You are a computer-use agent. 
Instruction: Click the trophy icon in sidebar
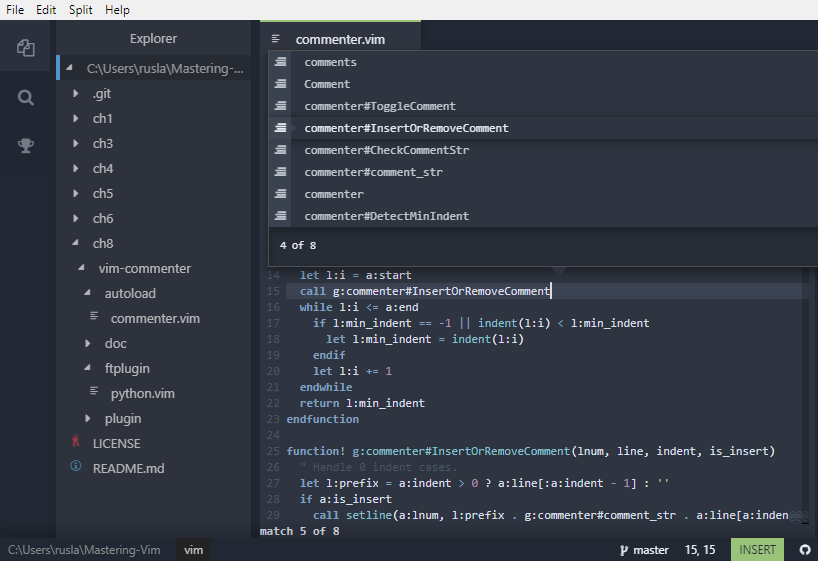coord(26,146)
